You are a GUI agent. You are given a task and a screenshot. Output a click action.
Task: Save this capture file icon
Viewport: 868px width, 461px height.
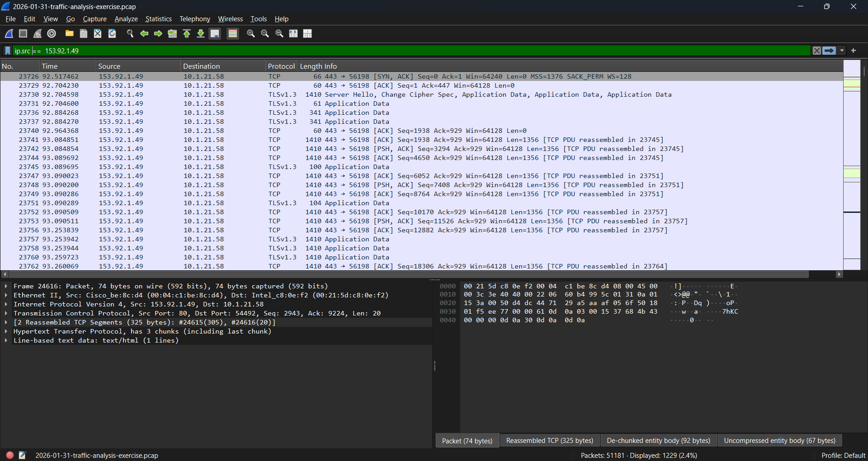pos(84,33)
